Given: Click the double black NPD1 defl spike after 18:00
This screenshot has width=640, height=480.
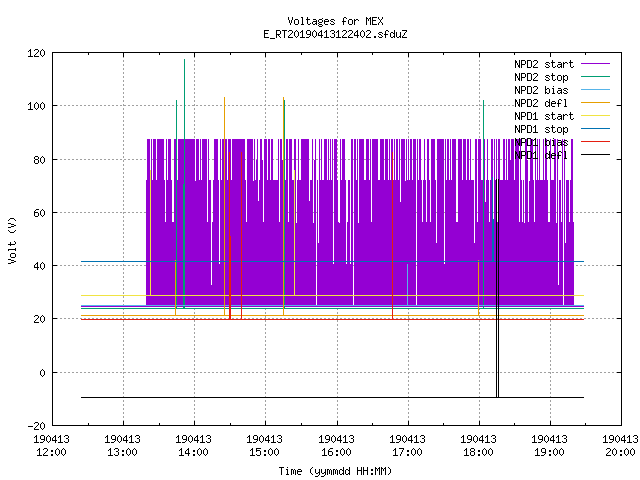Looking at the screenshot, I should point(498,286).
